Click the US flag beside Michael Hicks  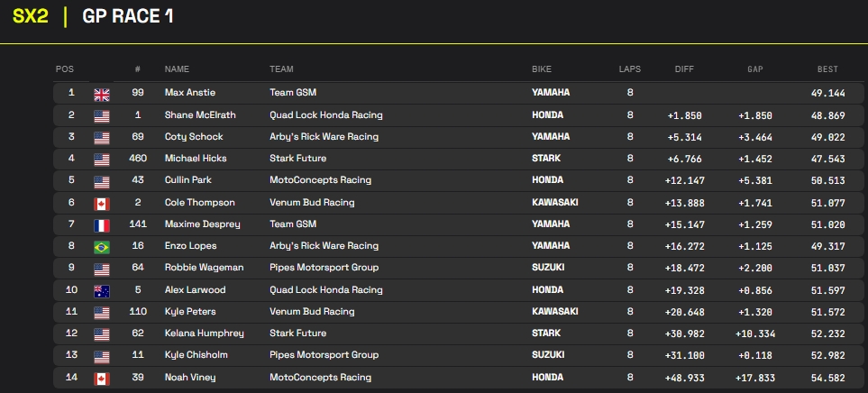pyautogui.click(x=101, y=160)
